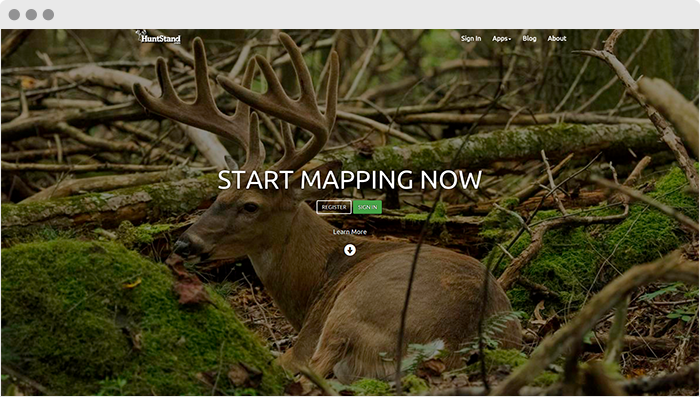Click the deer's eye in the hero image

[251, 208]
